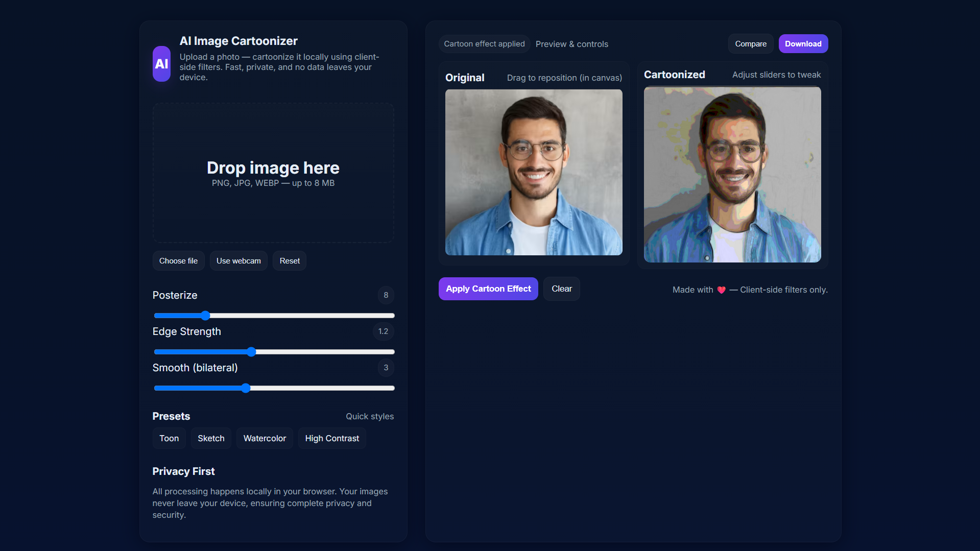Click the Smooth (bilateral) slider handle
This screenshot has width=980, height=551.
coord(246,388)
